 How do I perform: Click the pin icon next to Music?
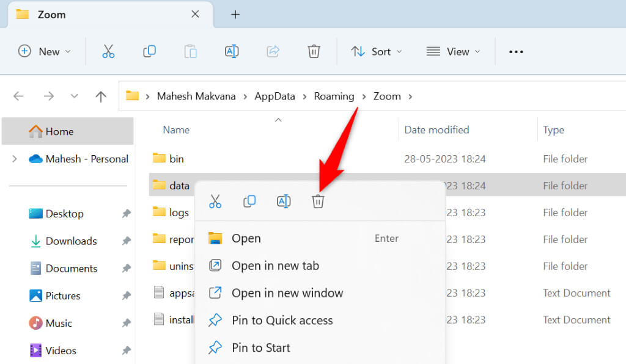click(127, 323)
